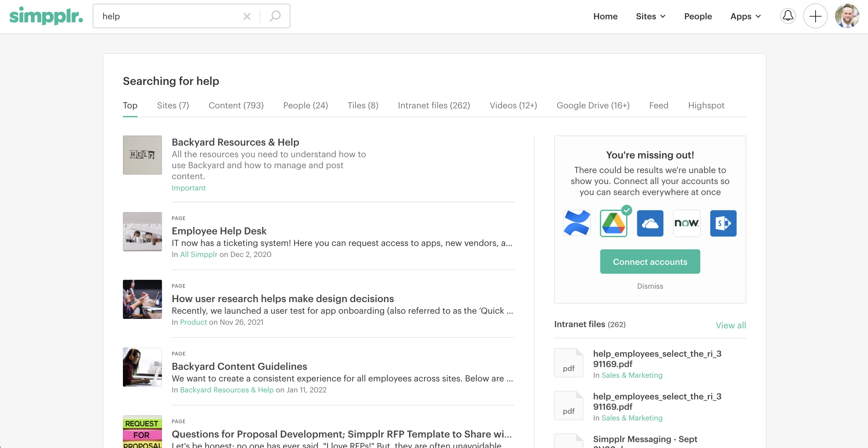Click the plus create button
868x448 pixels.
click(x=815, y=16)
